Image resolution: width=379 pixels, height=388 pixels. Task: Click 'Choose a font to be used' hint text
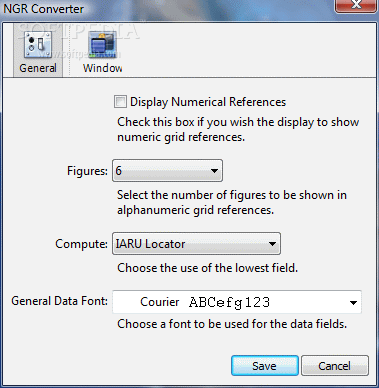[x=232, y=324]
